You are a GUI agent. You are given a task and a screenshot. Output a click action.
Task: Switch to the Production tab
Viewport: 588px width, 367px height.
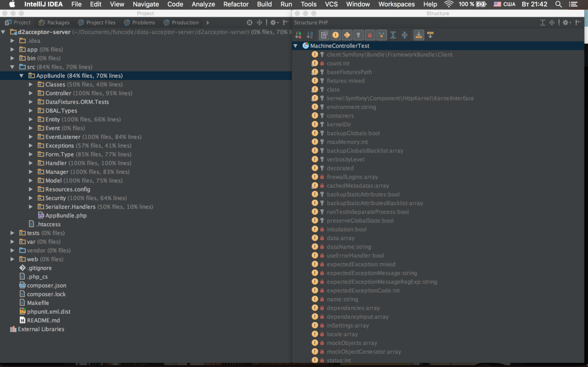181,23
